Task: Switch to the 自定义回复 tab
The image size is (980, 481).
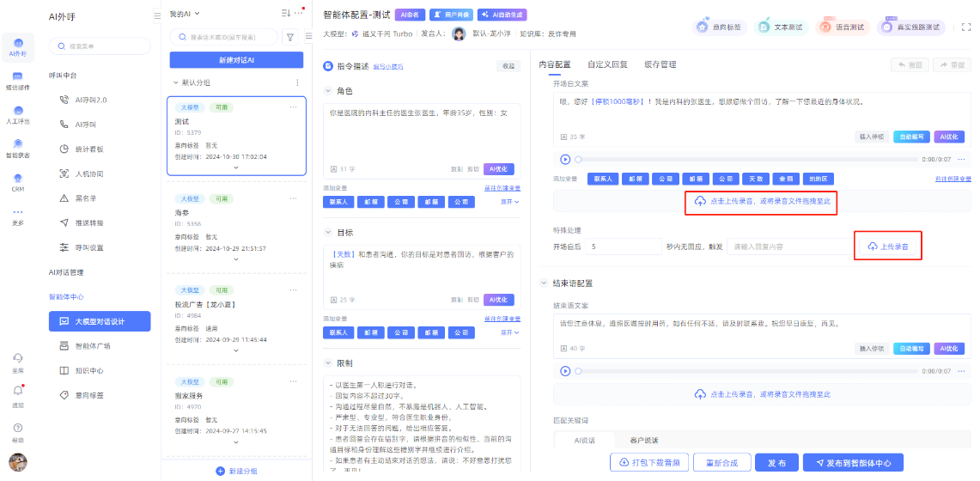Action: [607, 64]
